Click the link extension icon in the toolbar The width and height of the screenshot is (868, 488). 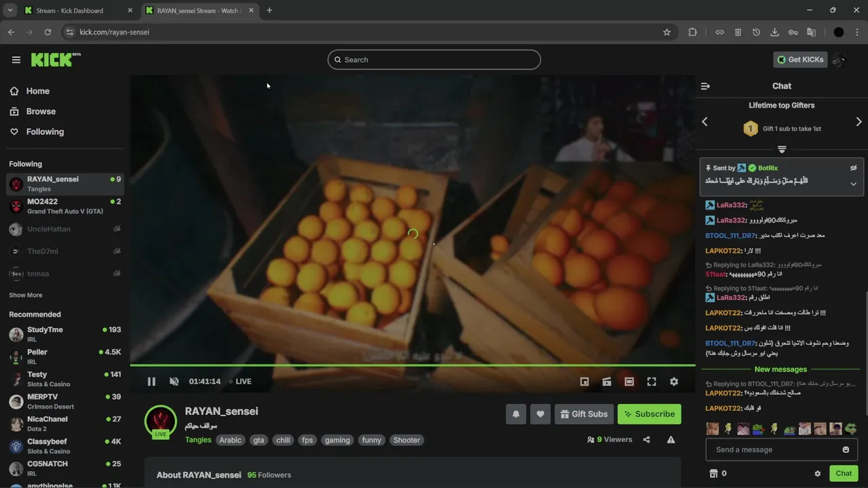tap(719, 32)
